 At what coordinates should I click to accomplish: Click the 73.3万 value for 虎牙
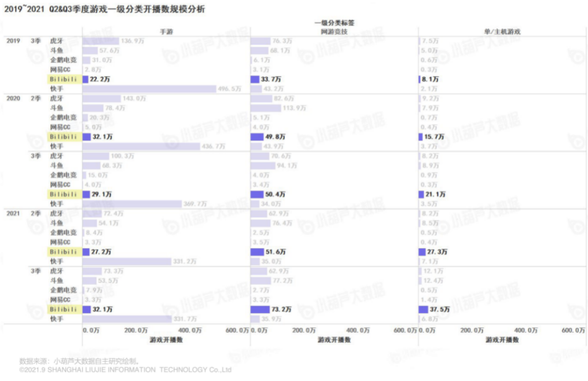click(113, 271)
